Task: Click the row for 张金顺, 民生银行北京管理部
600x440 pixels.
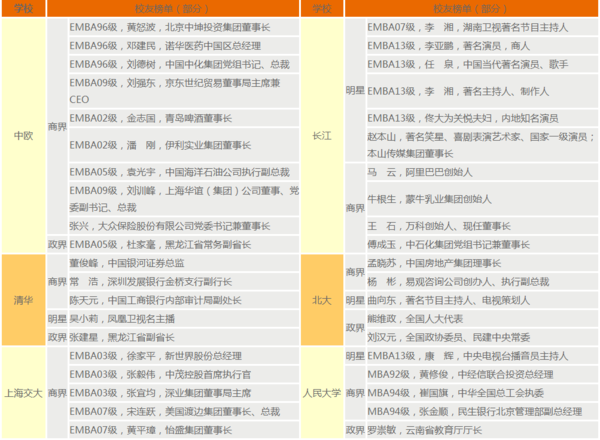Action: tap(482, 412)
